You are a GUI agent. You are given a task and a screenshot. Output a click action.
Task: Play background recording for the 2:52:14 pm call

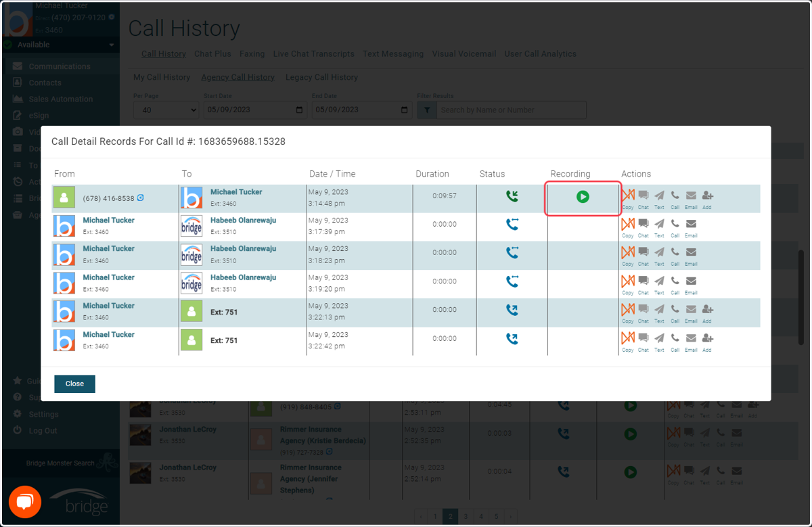630,472
